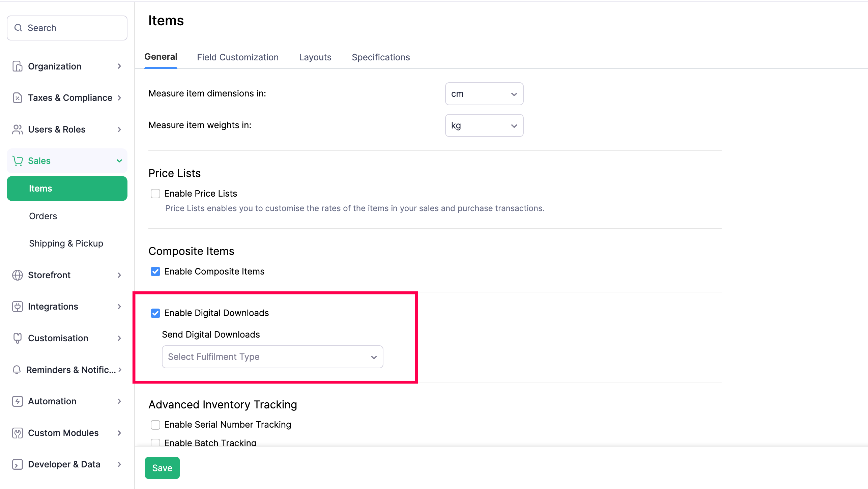
Task: Click the Developer & Data terminal icon
Action: click(17, 464)
